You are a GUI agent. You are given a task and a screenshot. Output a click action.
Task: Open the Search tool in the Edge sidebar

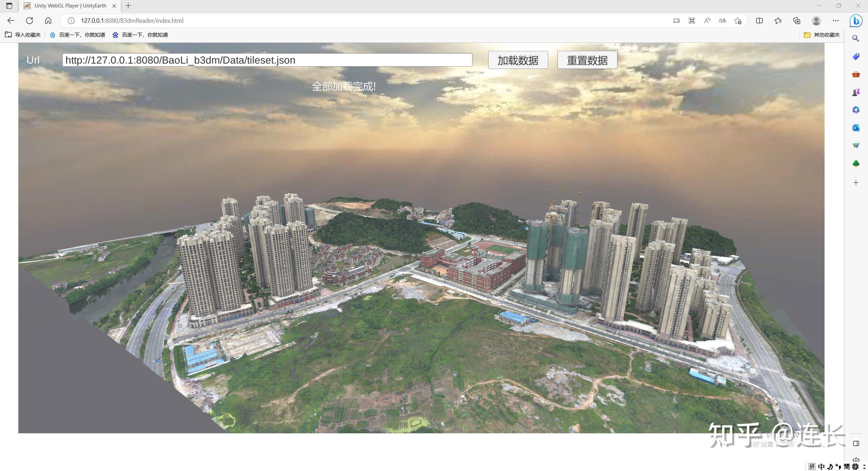click(856, 38)
